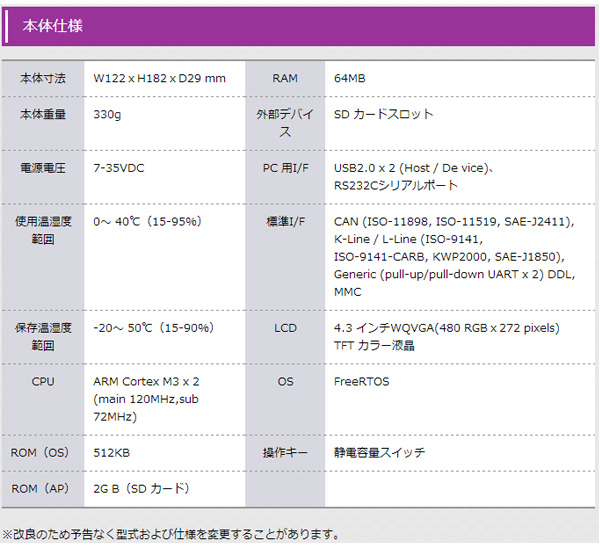Screen dimensions: 600x550
Task: Click the 7-35VDC value
Action: 119,168
